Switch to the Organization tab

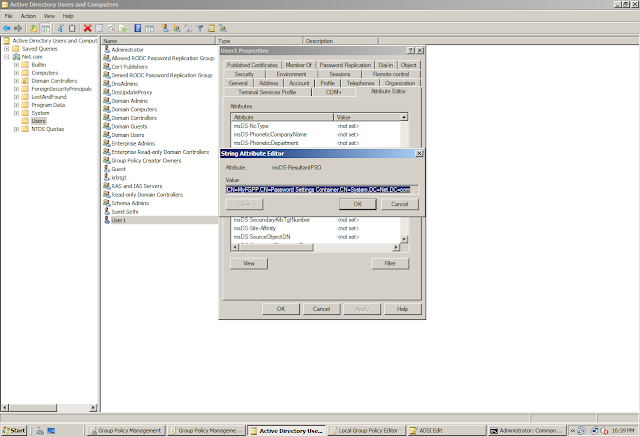click(x=400, y=83)
